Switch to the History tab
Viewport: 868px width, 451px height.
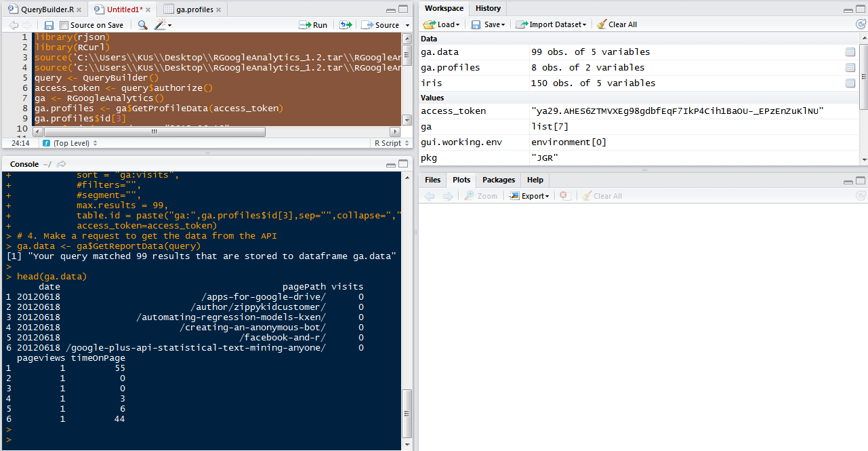488,8
